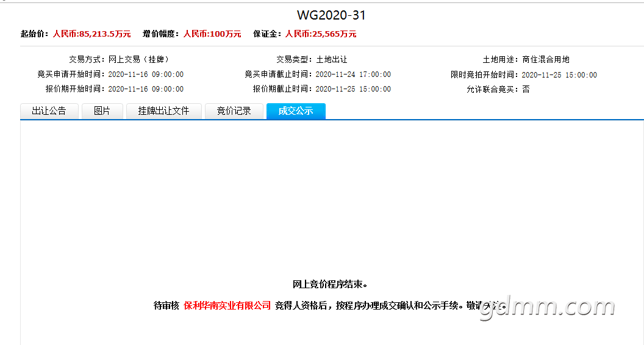
Task: Click the 竞买申请截止时间 value 2020-11-24 17:00:00
Action: [x=353, y=74]
